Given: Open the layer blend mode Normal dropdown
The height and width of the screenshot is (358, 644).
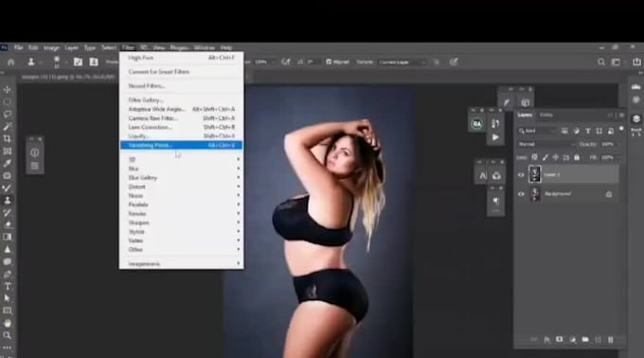Looking at the screenshot, I should (x=546, y=145).
